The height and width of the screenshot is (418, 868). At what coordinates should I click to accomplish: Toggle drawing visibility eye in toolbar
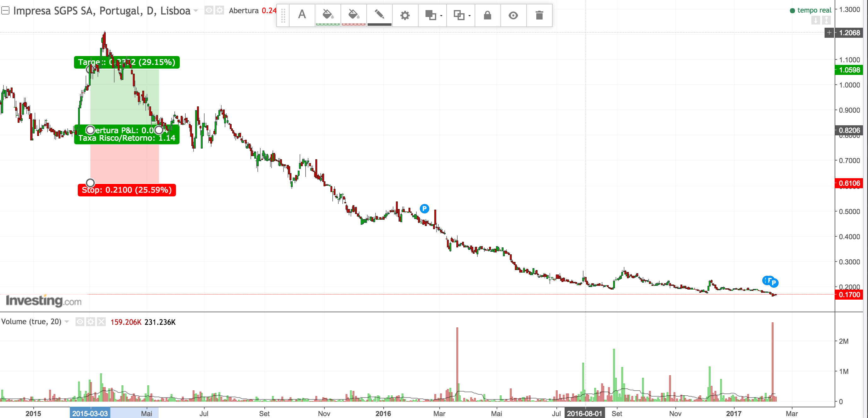click(x=513, y=15)
